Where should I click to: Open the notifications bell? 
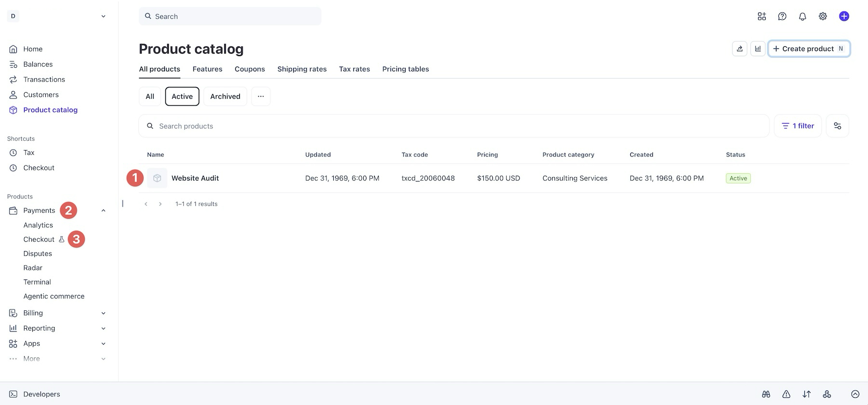pos(802,16)
